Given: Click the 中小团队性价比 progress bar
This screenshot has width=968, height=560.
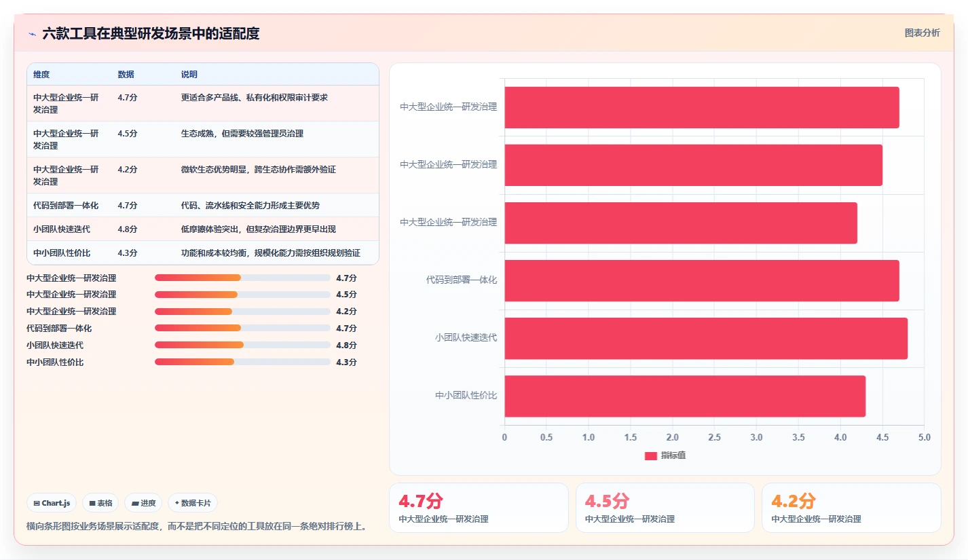Looking at the screenshot, I should click(x=242, y=362).
